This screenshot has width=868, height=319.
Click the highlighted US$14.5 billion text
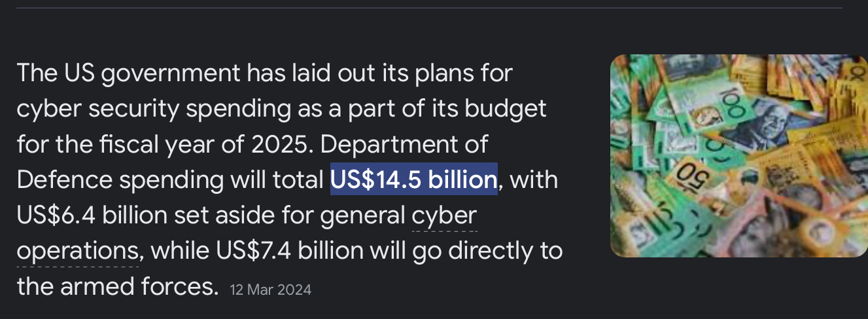click(x=414, y=179)
